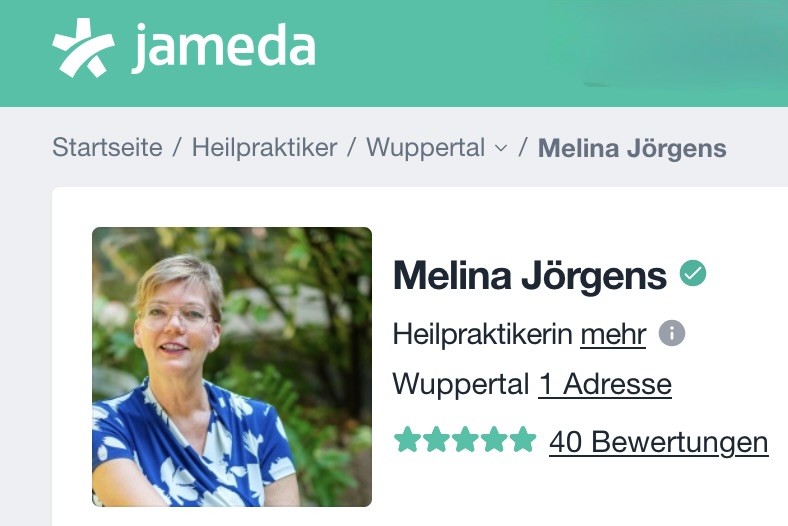Open the 1 Adresse link
788x526 pixels.
click(605, 384)
